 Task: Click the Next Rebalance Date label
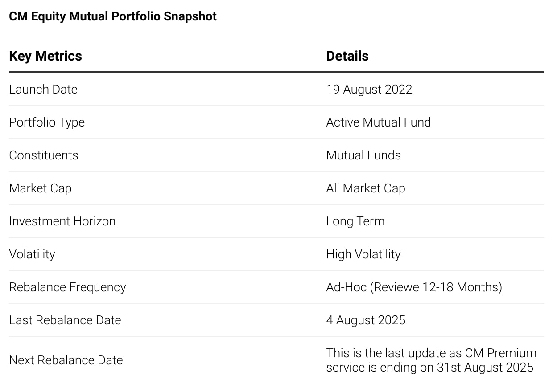(x=66, y=360)
